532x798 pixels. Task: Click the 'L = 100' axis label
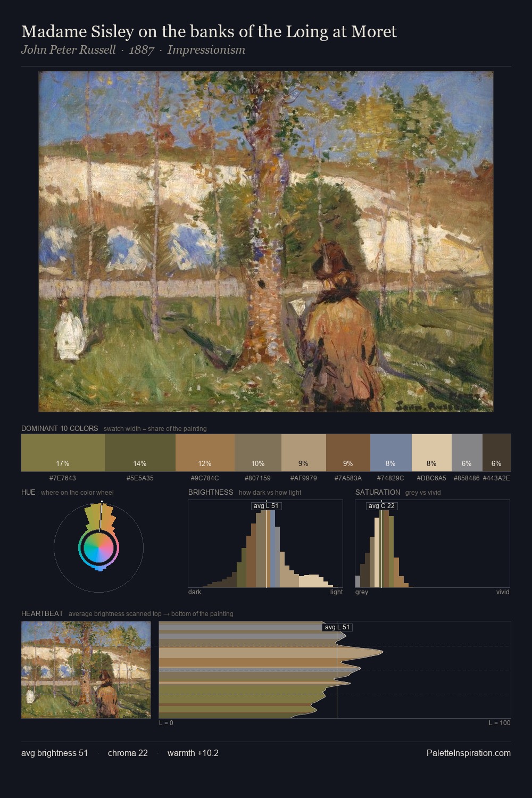coord(500,723)
